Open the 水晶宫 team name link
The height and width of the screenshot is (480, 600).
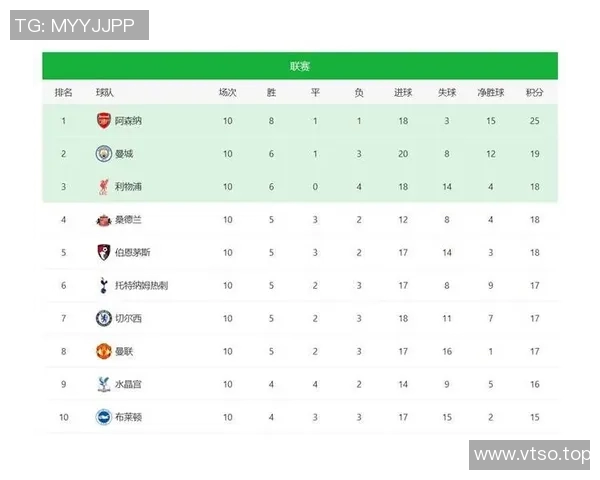point(128,384)
